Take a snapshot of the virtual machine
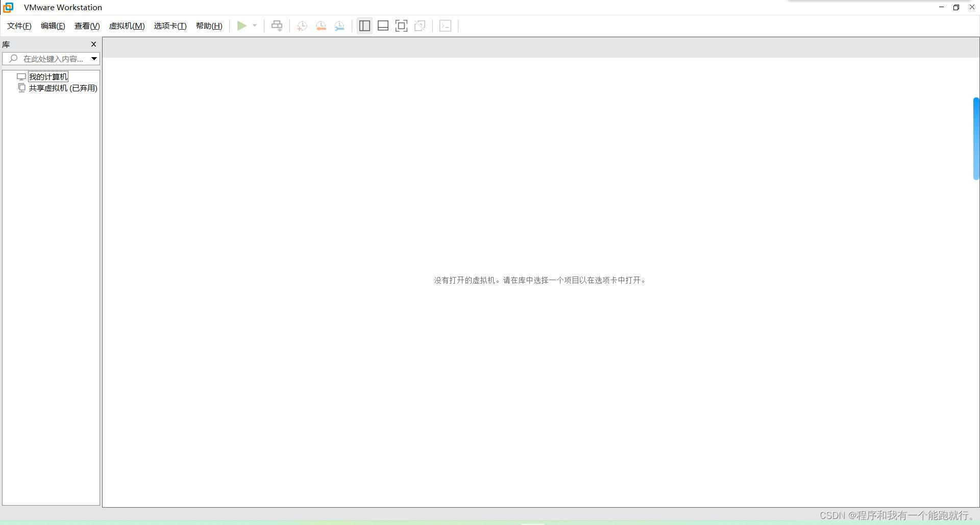The height and width of the screenshot is (525, 980). point(302,26)
